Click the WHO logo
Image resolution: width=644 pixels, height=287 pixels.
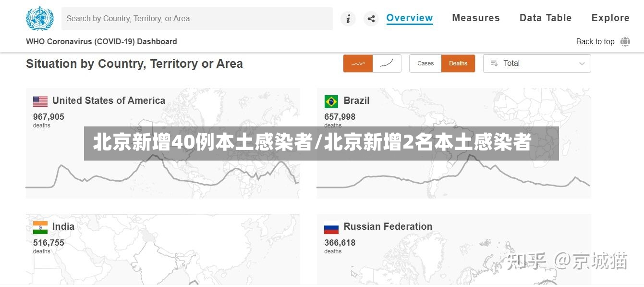40,19
